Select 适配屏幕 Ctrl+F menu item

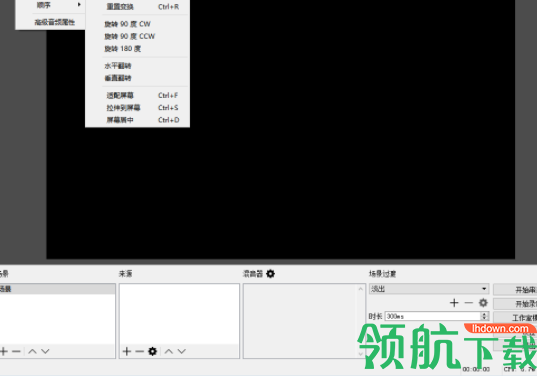[x=137, y=95]
